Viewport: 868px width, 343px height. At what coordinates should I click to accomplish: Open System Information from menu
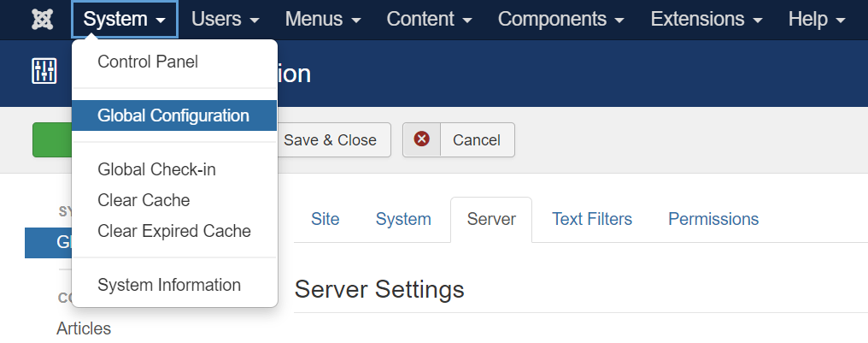point(169,285)
